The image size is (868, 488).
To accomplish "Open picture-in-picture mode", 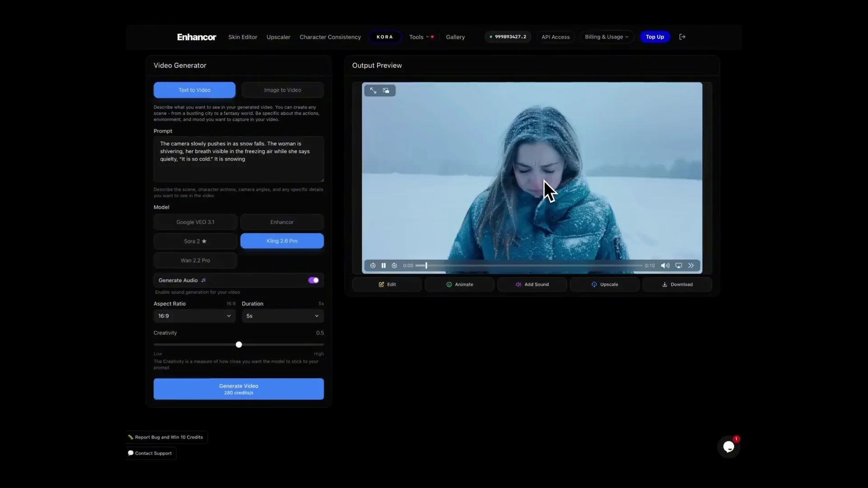I will [x=386, y=90].
